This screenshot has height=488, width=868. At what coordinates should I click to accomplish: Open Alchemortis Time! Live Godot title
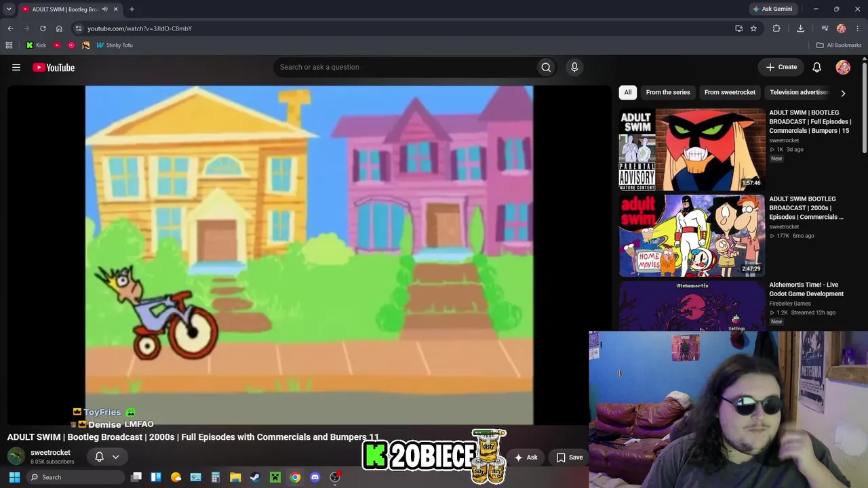(806, 289)
